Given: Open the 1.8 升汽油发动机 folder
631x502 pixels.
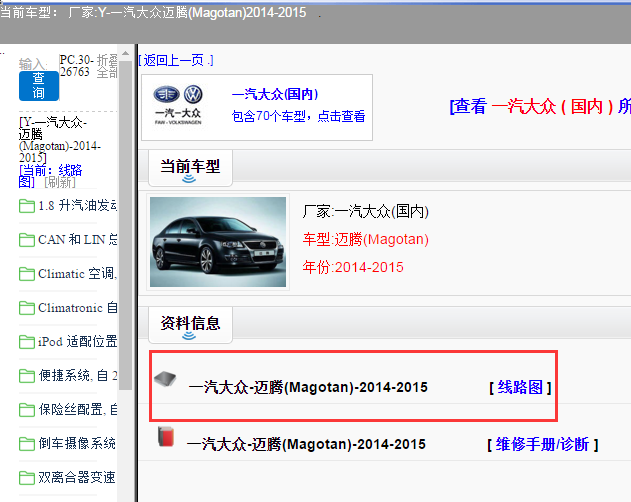Looking at the screenshot, I should [x=77, y=206].
